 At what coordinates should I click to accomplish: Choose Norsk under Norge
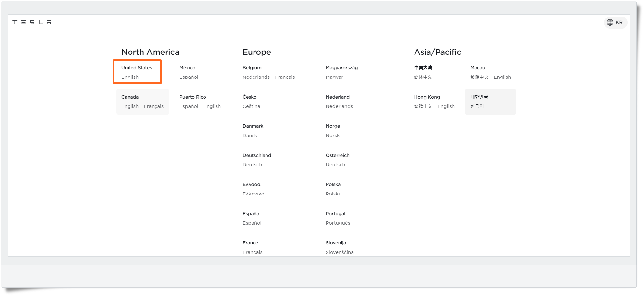tap(333, 136)
